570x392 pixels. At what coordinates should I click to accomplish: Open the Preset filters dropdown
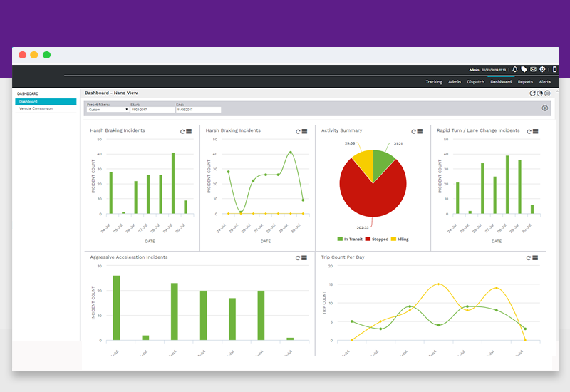tap(108, 110)
